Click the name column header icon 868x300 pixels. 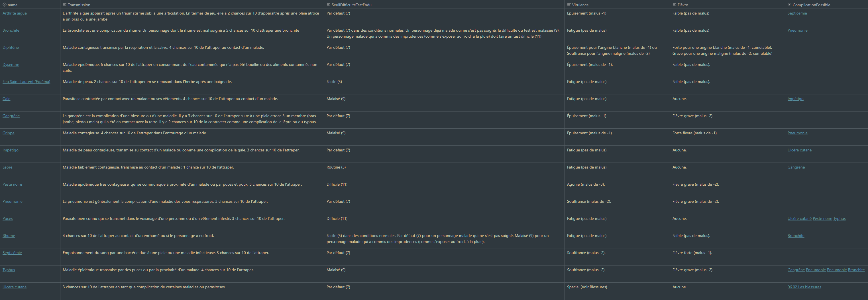[4, 5]
